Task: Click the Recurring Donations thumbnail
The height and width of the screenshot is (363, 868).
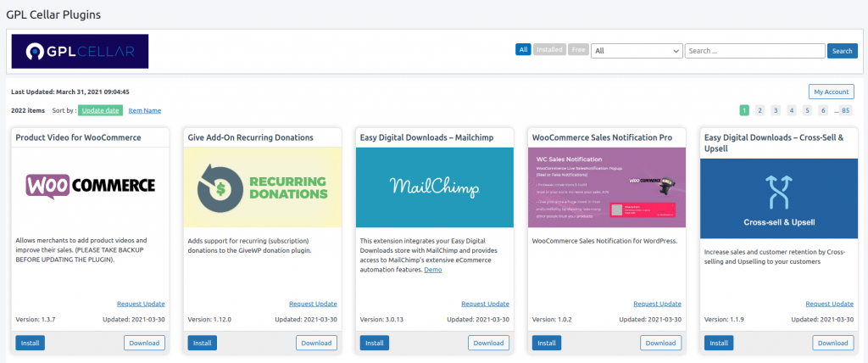Action: (x=263, y=187)
